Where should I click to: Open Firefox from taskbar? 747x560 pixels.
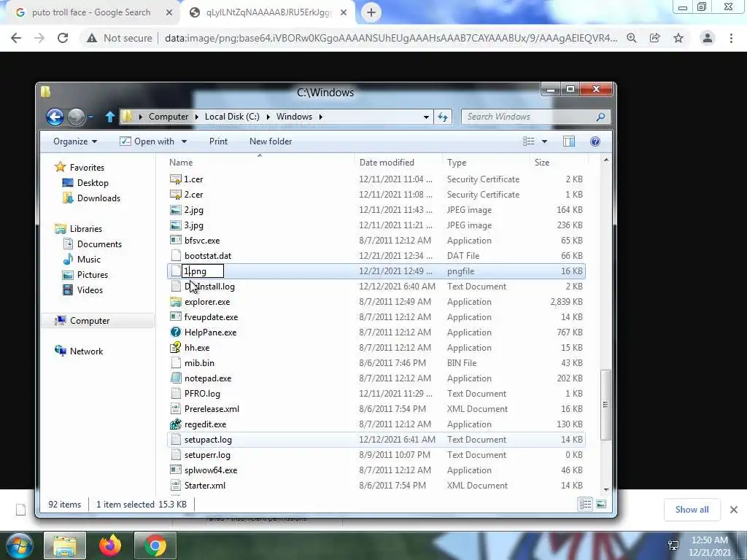110,545
